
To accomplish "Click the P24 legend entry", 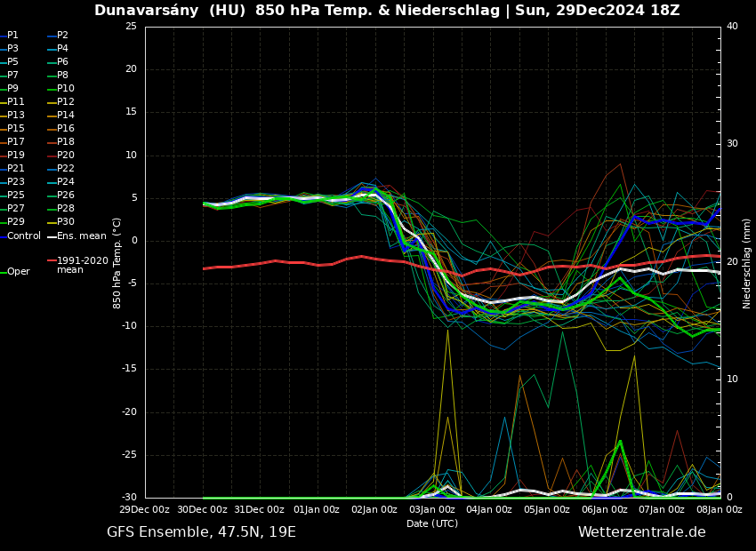I will [x=65, y=182].
